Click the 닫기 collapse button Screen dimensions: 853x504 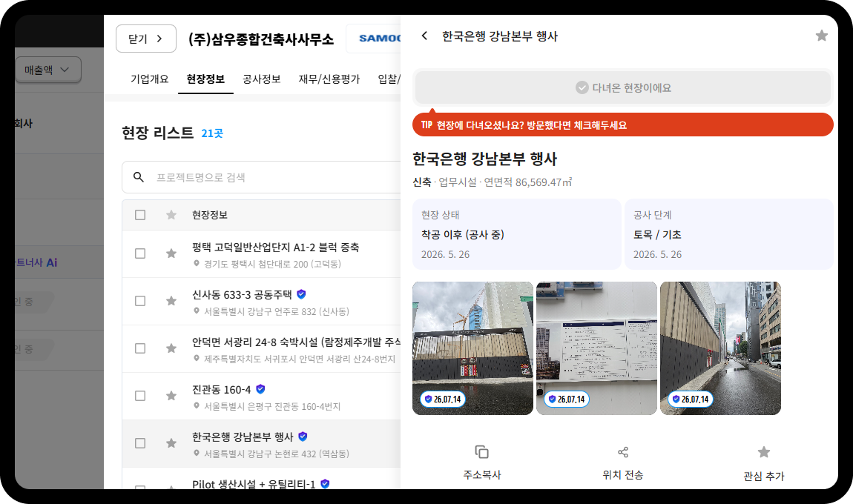point(146,39)
